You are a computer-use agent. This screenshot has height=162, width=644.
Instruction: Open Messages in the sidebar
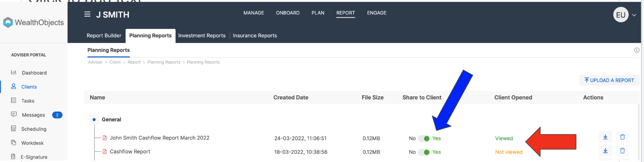click(33, 115)
